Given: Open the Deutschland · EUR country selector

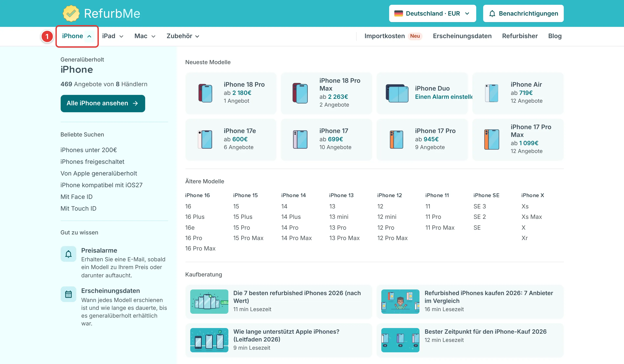Looking at the screenshot, I should click(432, 13).
